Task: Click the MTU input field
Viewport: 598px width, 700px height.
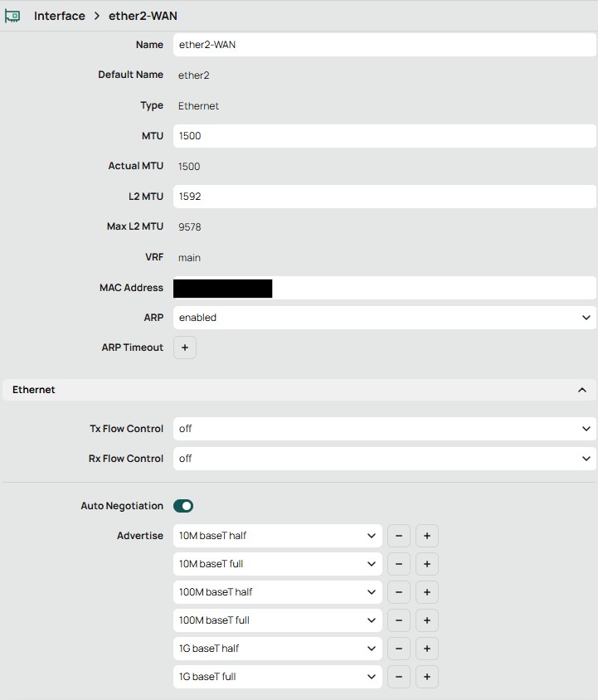Action: (x=384, y=136)
